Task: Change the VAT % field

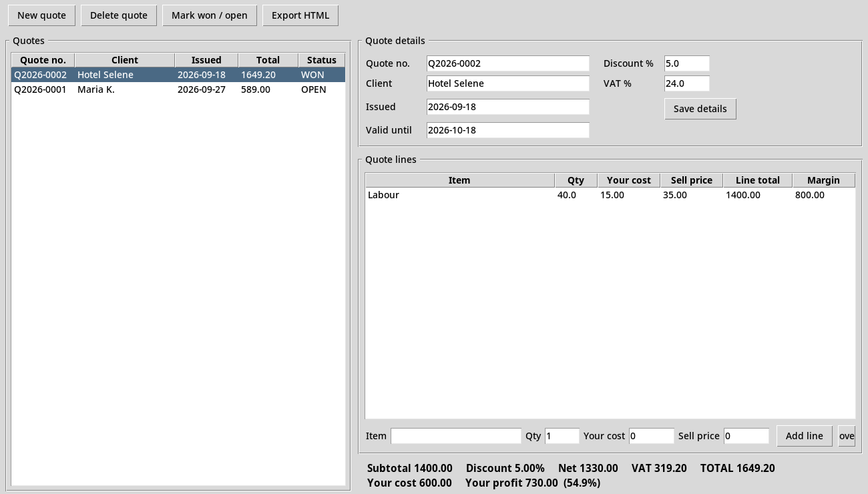Action: tap(687, 83)
